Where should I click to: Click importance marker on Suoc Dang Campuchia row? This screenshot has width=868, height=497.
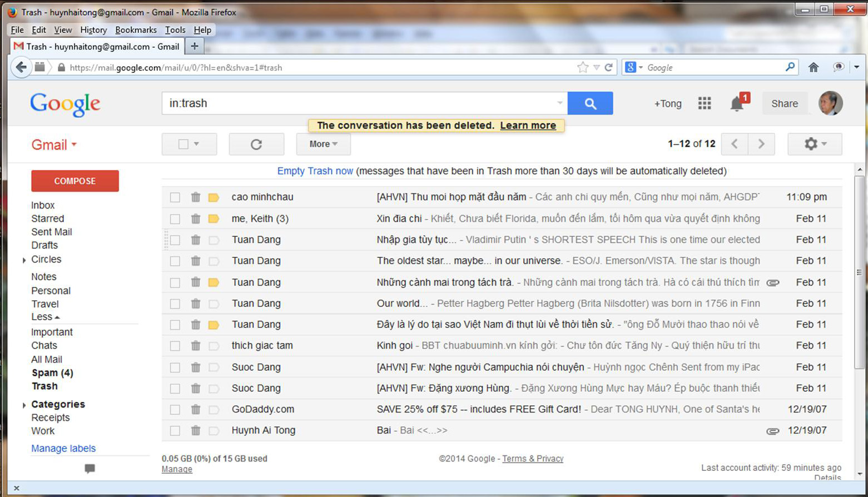[x=214, y=367]
